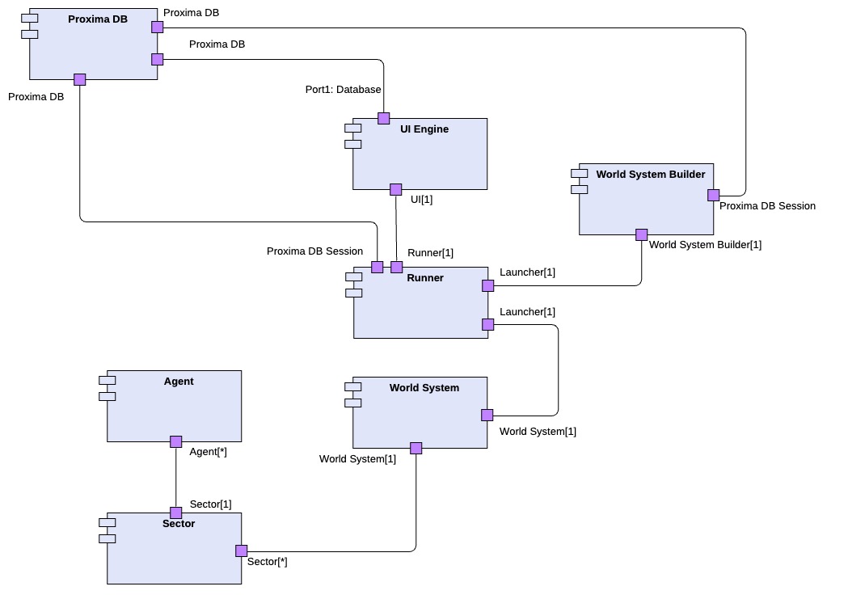Click the 'World System Builder[1]' label

click(x=705, y=244)
